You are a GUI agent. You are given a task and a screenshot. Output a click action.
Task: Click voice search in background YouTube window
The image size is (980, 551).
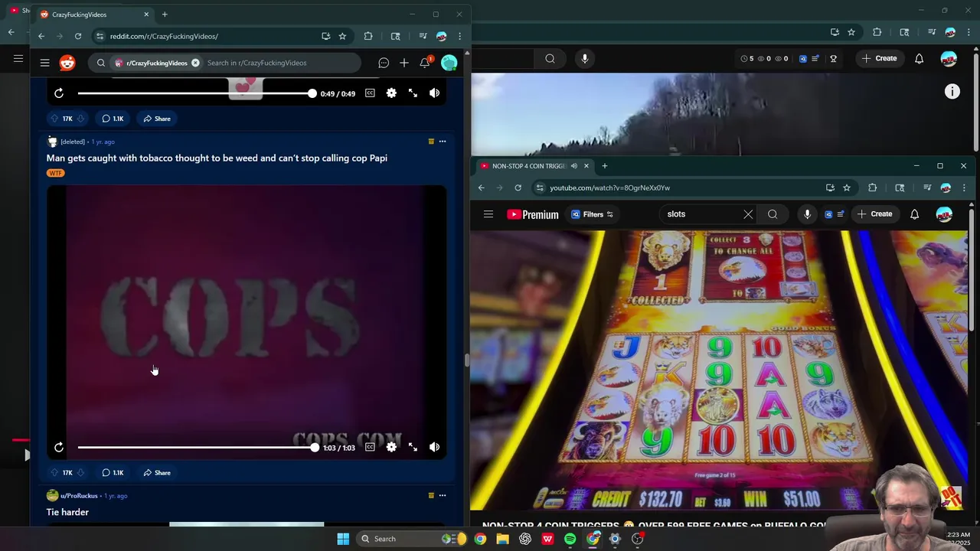[585, 59]
